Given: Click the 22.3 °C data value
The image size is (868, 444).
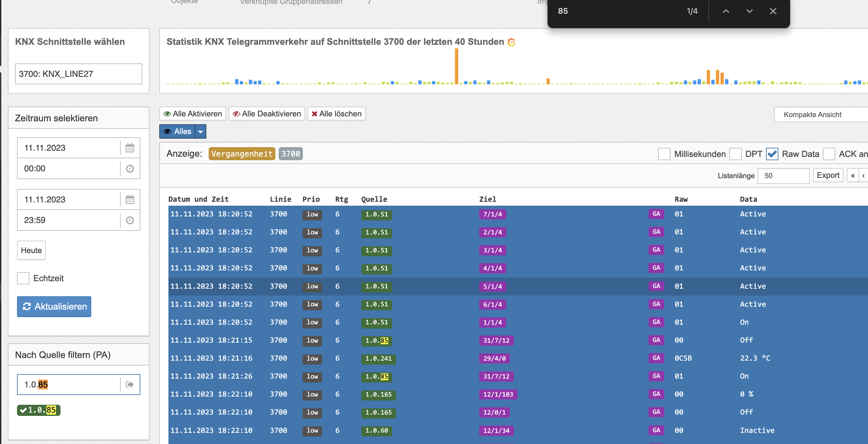Looking at the screenshot, I should tap(755, 358).
